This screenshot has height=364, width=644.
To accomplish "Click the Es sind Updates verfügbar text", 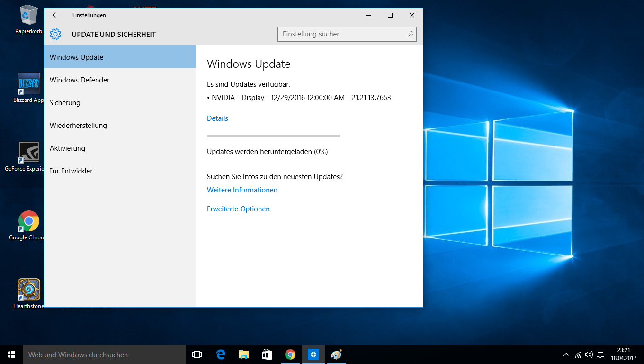I will click(249, 84).
